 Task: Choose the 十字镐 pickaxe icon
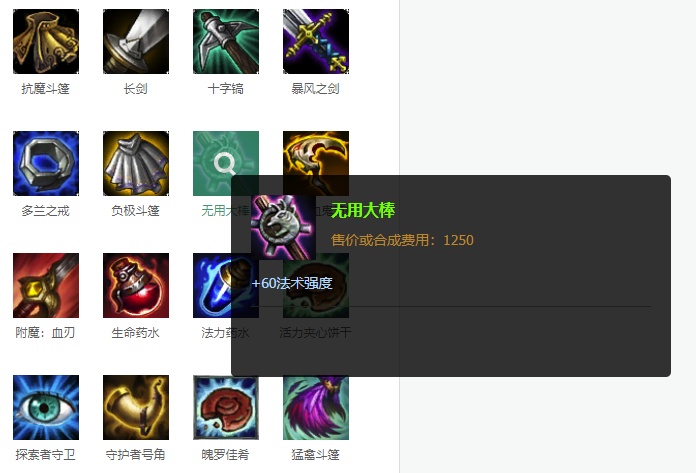pos(226,41)
